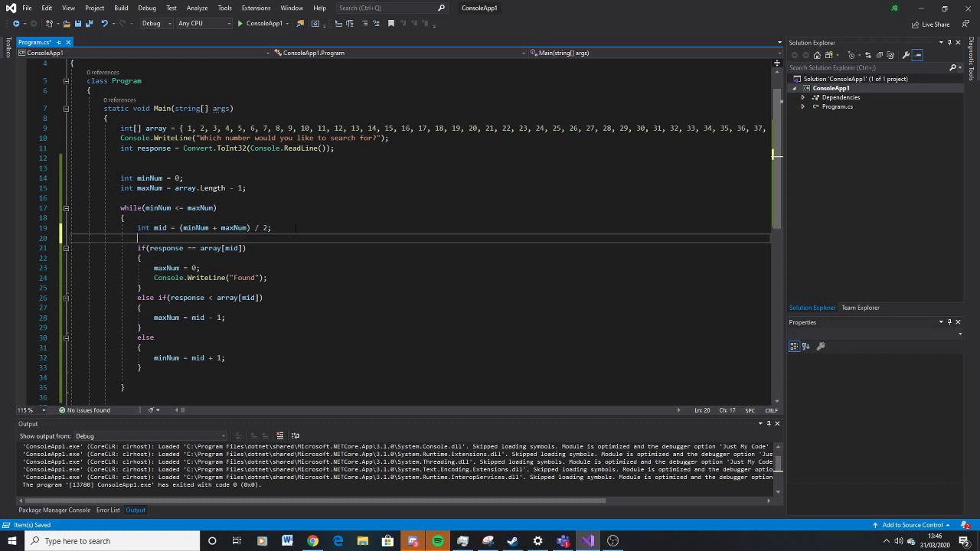Switch to the Team Explorer tab
980x551 pixels.
click(x=861, y=308)
